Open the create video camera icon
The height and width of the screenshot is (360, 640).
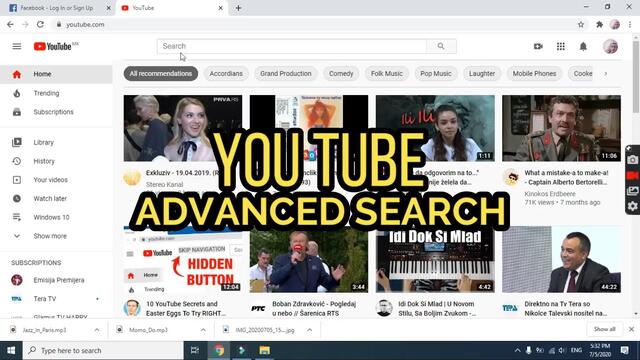[538, 47]
